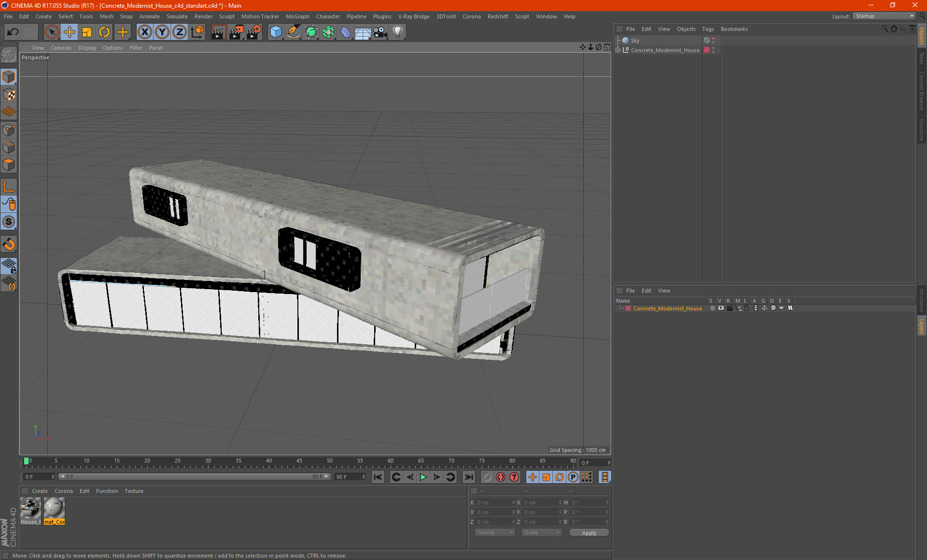
Task: Go to end of animation
Action: click(x=469, y=477)
